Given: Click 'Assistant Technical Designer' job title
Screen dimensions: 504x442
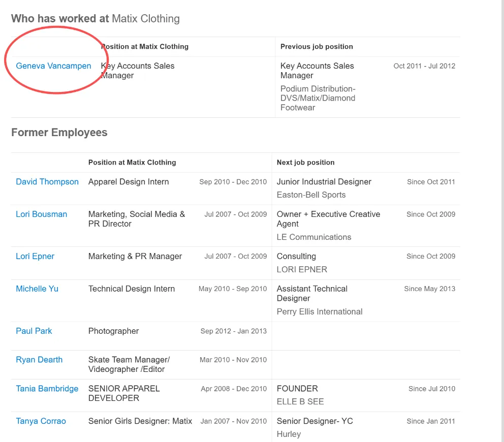Looking at the screenshot, I should tap(312, 294).
